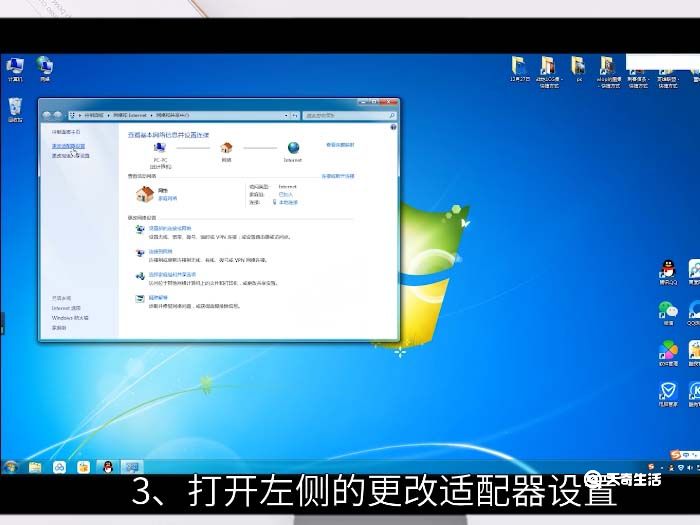The height and width of the screenshot is (525, 700).
Task: Click the large home network icon under active networks
Action: tap(145, 194)
